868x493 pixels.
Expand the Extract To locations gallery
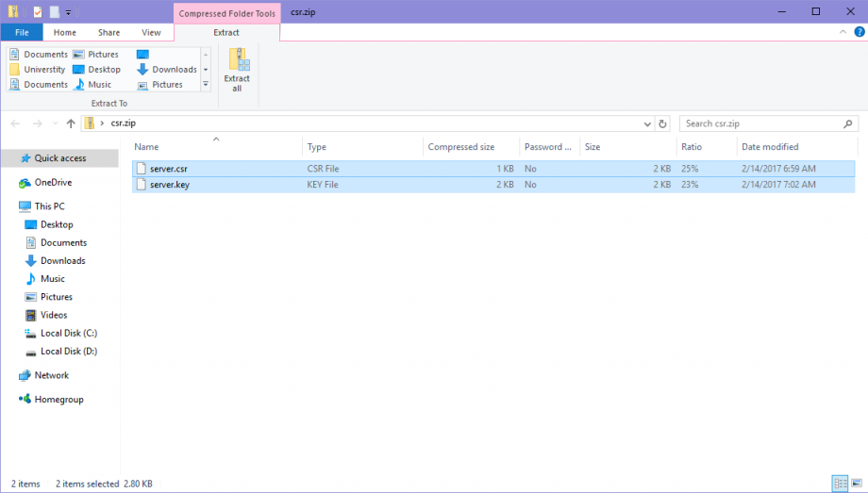point(206,85)
